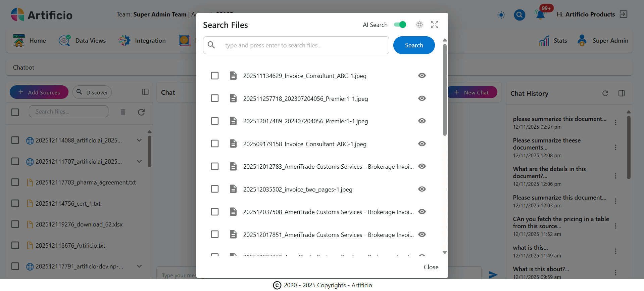This screenshot has height=291, width=644.
Task: Open options for 'Please summarize theese documents' chat
Action: (615, 148)
